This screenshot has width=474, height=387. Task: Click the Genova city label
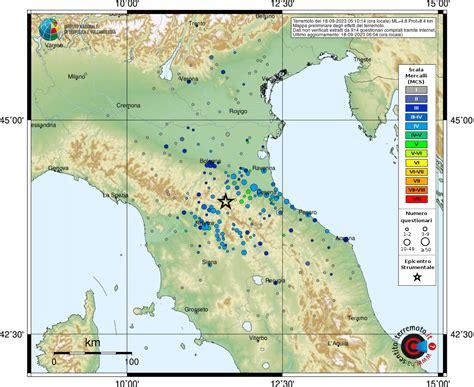[58, 168]
